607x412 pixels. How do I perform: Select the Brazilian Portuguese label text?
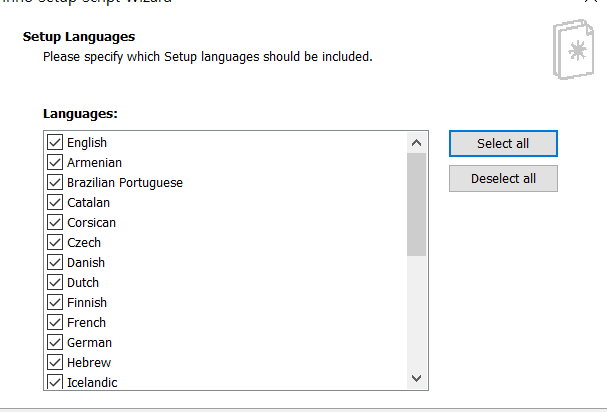125,183
